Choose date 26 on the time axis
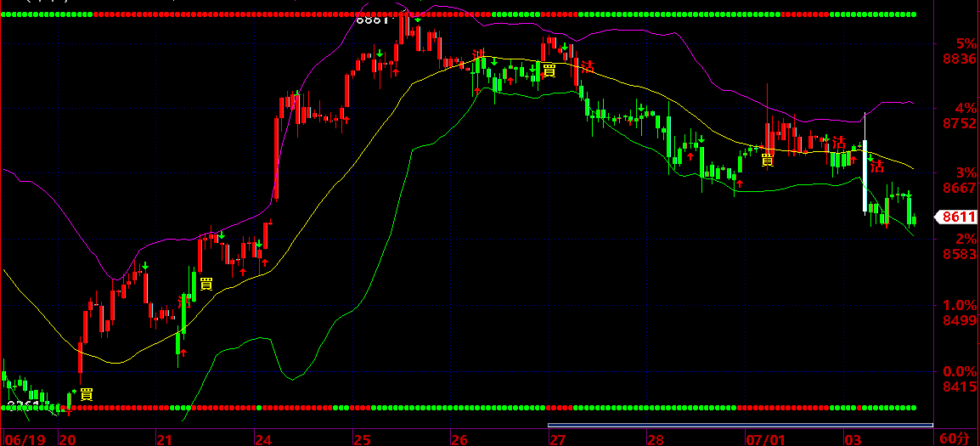This screenshot has height=446, width=980. (459, 440)
